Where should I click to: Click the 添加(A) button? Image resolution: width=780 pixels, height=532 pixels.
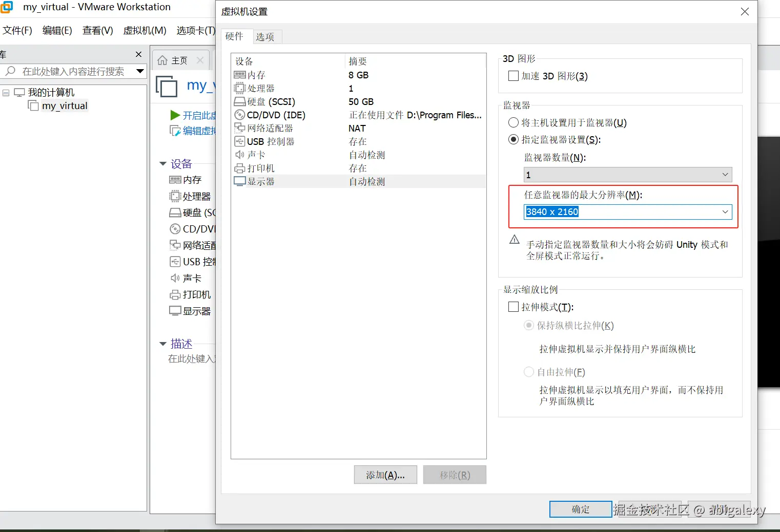coord(385,475)
